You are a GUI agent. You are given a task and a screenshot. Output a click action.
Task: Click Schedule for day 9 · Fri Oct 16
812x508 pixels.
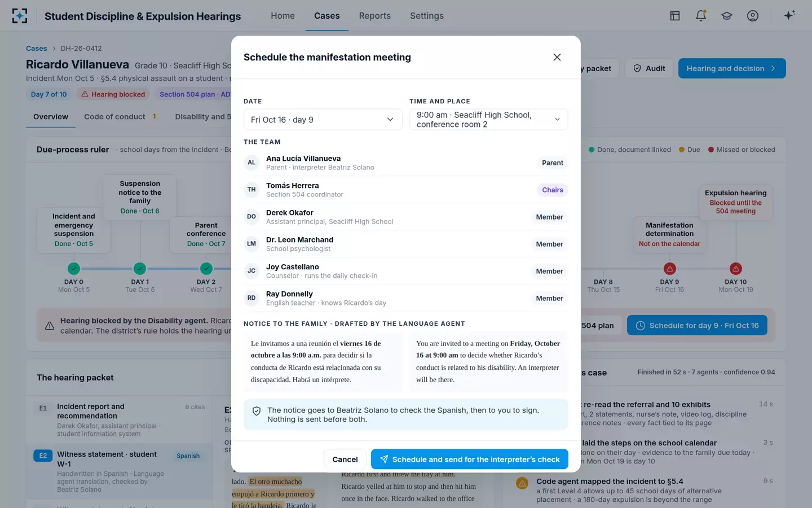[x=697, y=326]
